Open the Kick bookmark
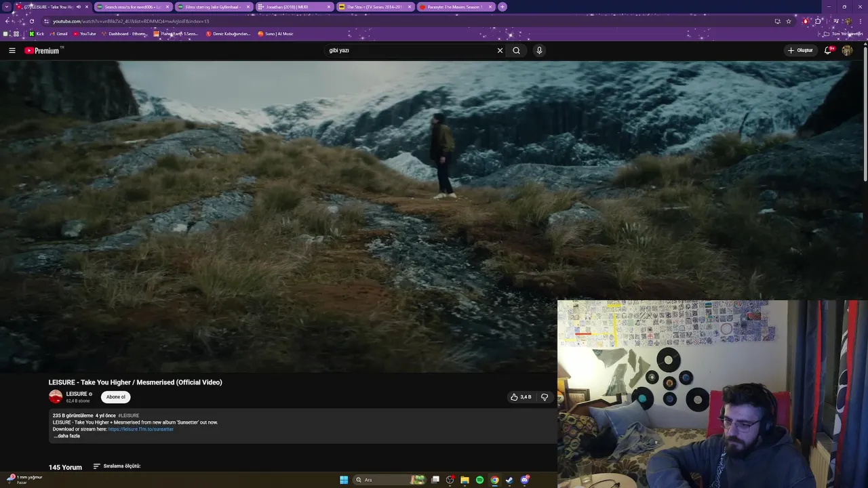868x488 pixels. 37,34
